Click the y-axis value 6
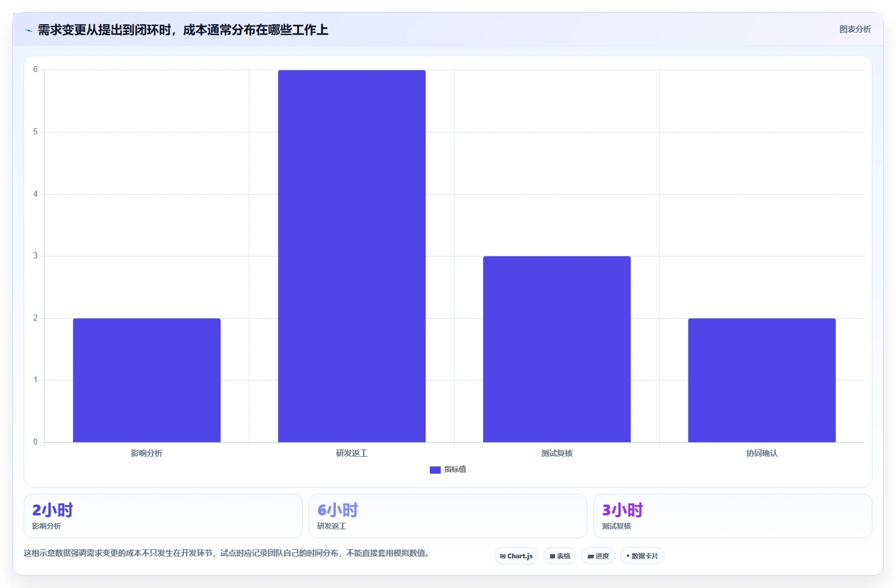Screen dimensions: 896x588 [x=35, y=70]
